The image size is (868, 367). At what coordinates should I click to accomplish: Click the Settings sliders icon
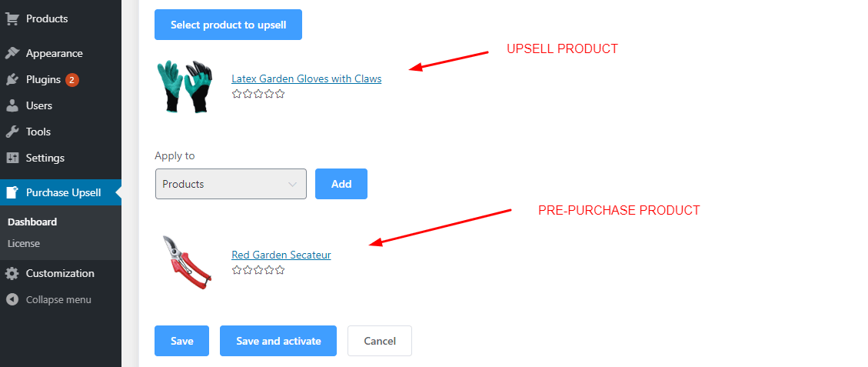pyautogui.click(x=12, y=158)
